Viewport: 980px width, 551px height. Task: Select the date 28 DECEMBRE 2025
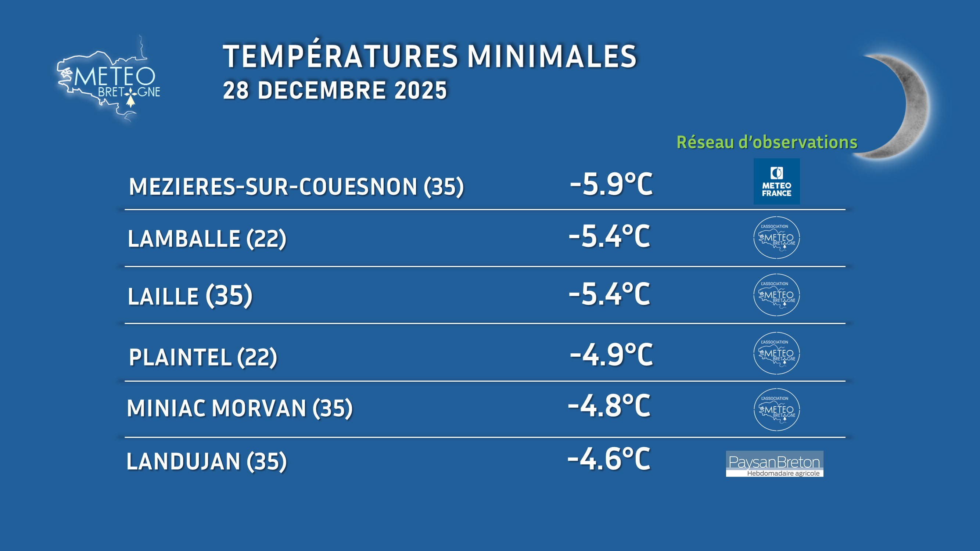coord(335,90)
